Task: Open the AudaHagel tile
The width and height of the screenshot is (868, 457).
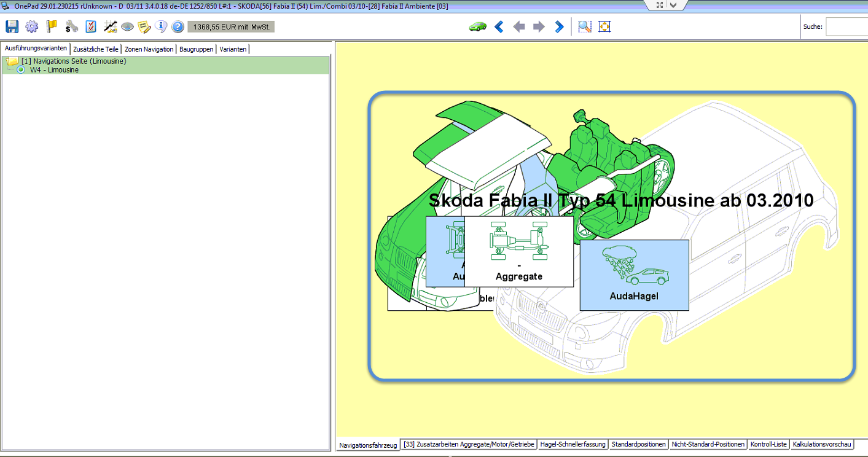Action: pos(634,275)
